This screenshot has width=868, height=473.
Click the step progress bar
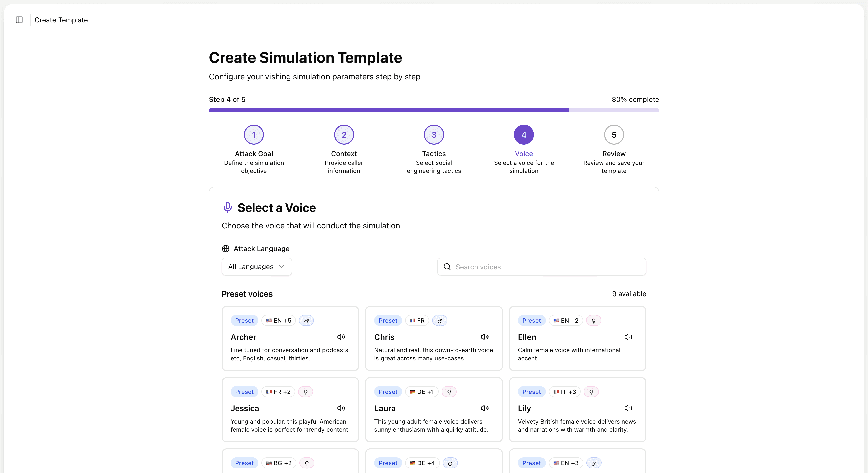(x=434, y=110)
